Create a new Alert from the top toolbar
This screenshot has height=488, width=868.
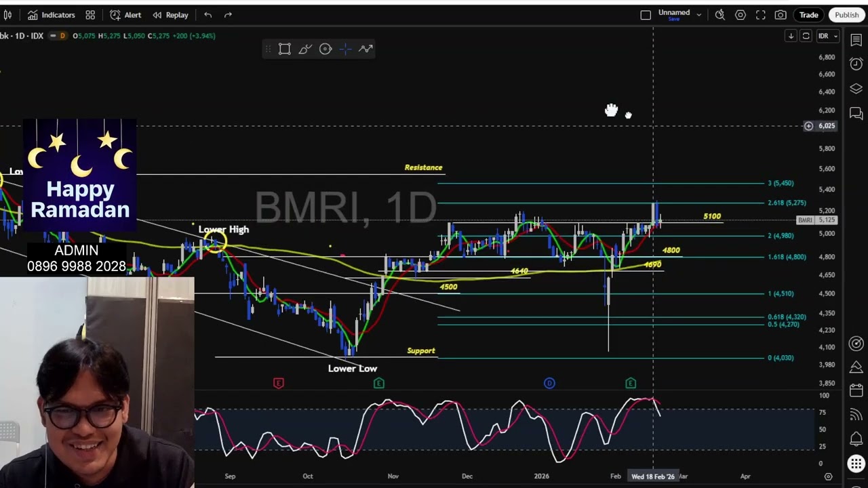[x=125, y=15]
